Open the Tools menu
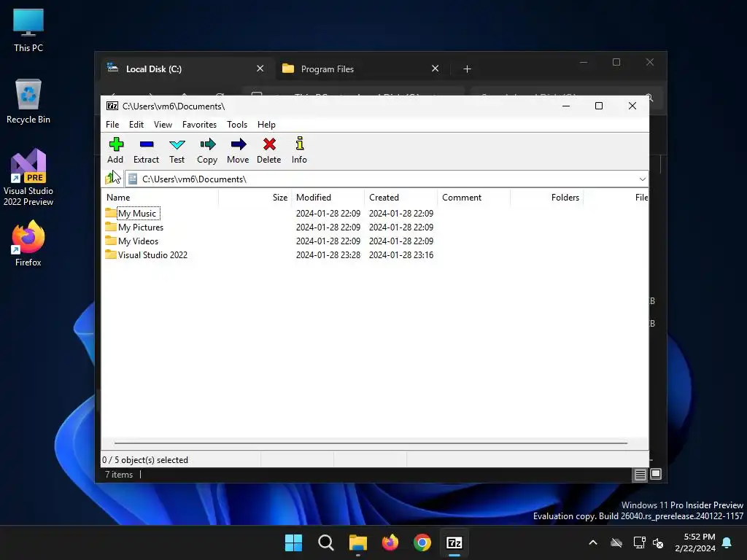The height and width of the screenshot is (560, 747). tap(237, 124)
